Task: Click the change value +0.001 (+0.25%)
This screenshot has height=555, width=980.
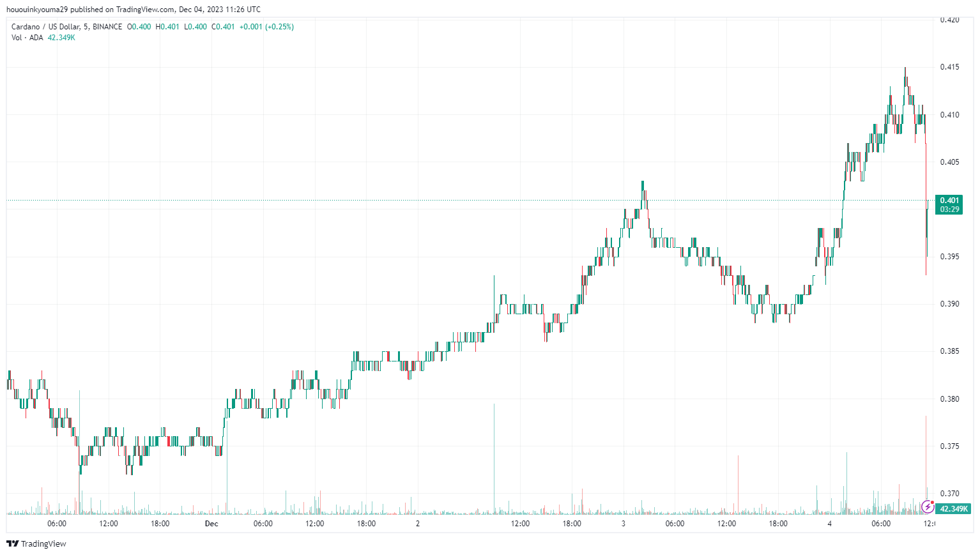Action: [267, 27]
